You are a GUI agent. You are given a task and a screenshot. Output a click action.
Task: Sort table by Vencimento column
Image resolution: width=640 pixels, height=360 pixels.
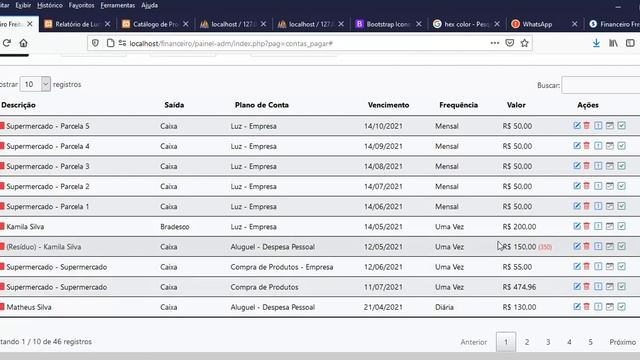point(388,105)
